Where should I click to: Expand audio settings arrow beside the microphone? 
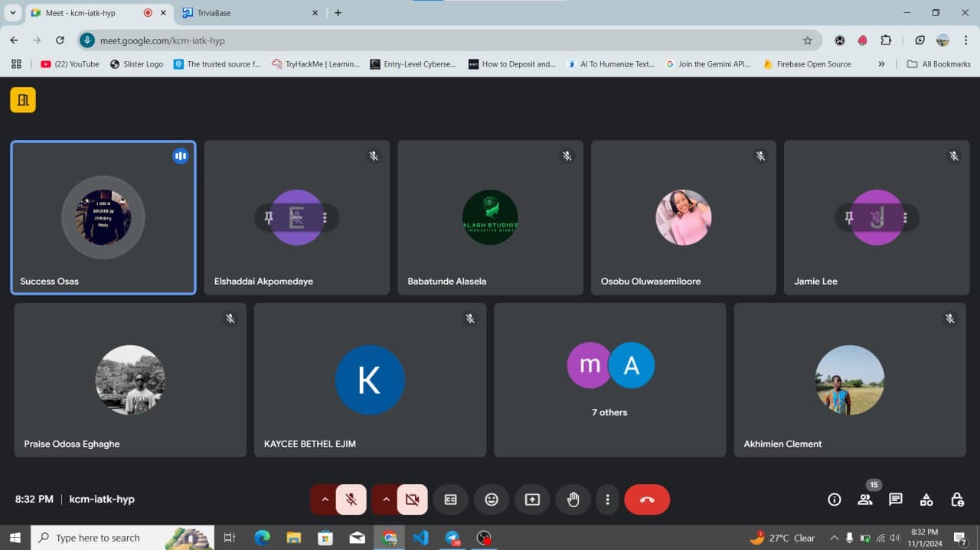(x=325, y=500)
